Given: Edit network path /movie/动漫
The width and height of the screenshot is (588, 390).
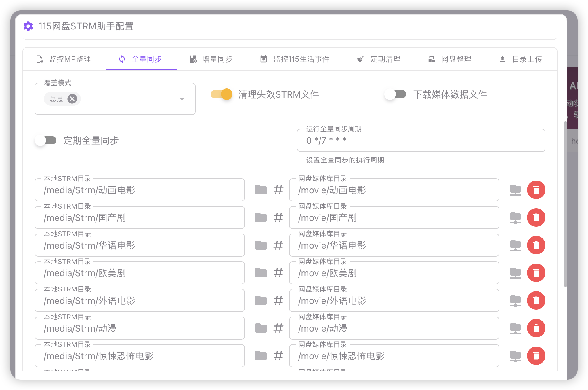Looking at the screenshot, I should click(x=394, y=328).
